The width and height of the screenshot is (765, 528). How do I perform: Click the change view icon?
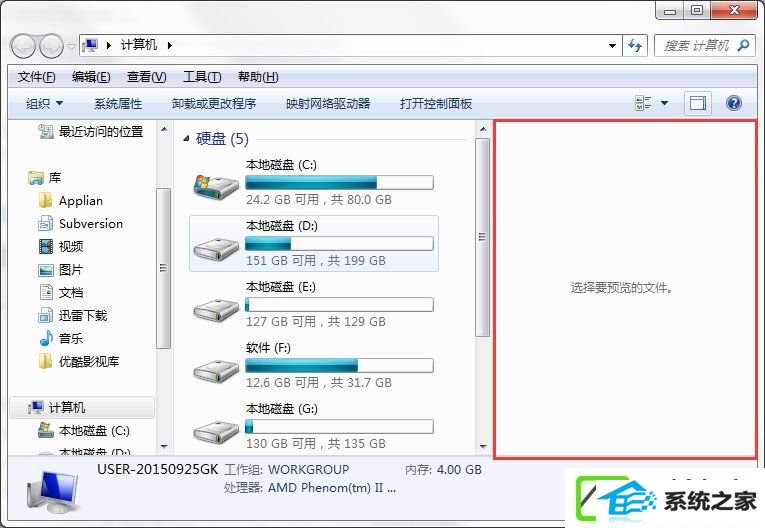click(x=643, y=103)
